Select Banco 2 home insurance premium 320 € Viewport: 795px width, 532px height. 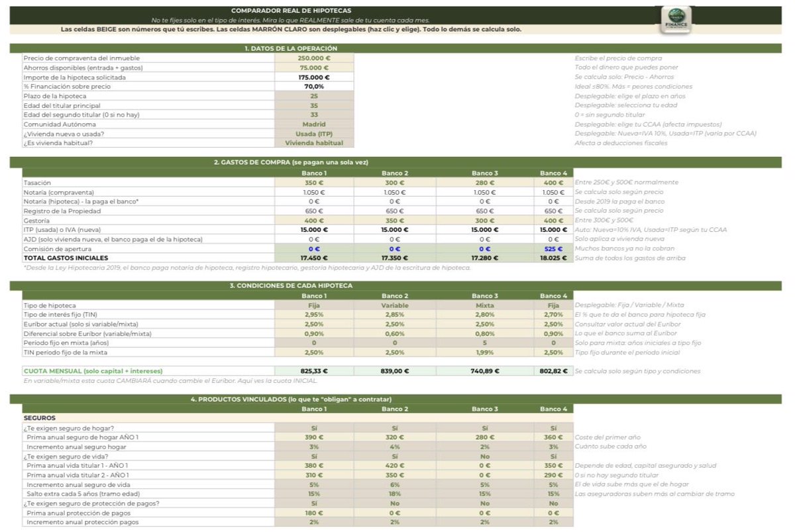click(395, 437)
